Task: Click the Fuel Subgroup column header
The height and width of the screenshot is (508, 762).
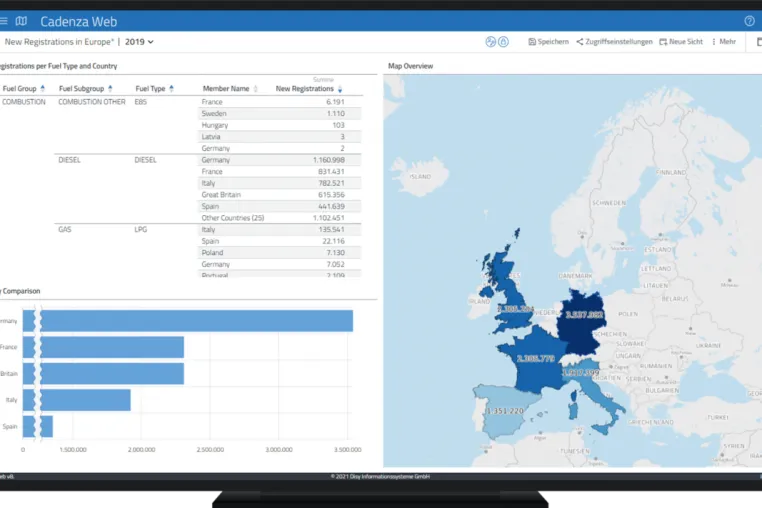Action: point(81,88)
